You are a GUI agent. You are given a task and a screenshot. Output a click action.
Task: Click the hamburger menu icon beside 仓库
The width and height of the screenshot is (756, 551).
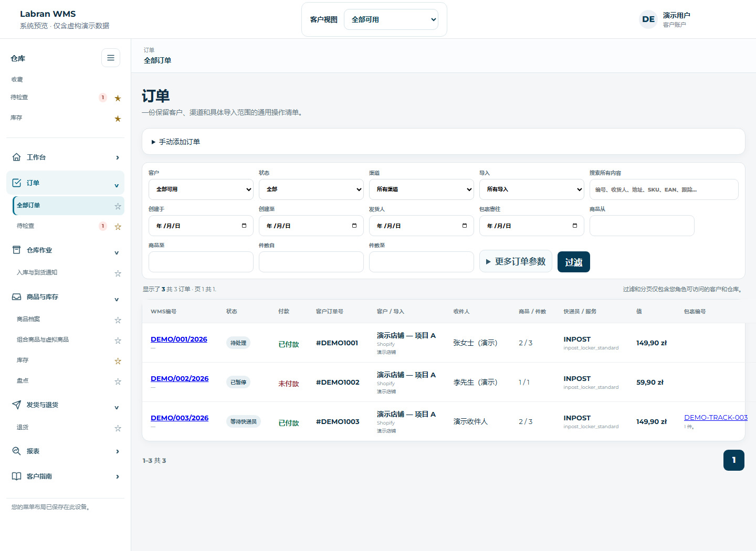point(111,58)
